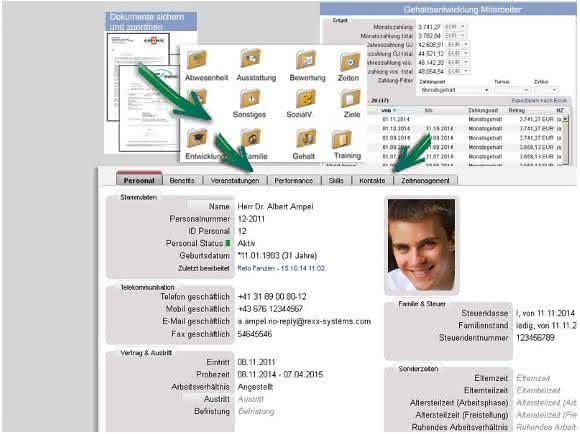Image resolution: width=580 pixels, height=434 pixels.
Task: Open the Sonstiges folder icon
Action: point(250,98)
